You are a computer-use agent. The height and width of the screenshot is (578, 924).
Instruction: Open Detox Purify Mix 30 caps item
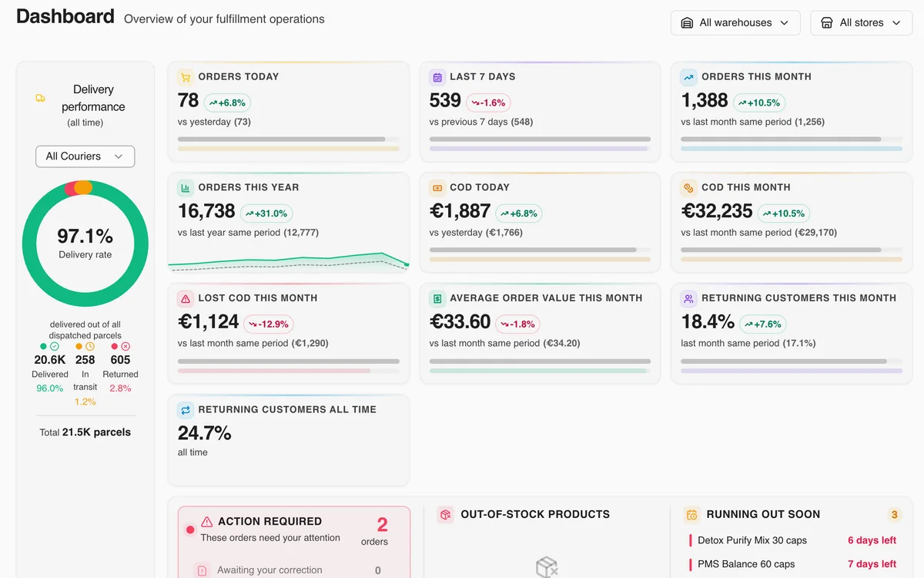(793, 540)
